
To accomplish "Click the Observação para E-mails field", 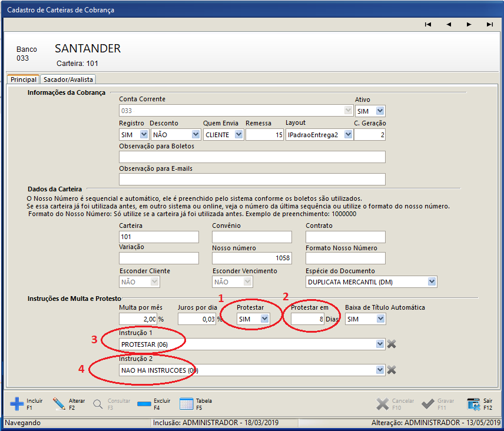I will [x=252, y=180].
